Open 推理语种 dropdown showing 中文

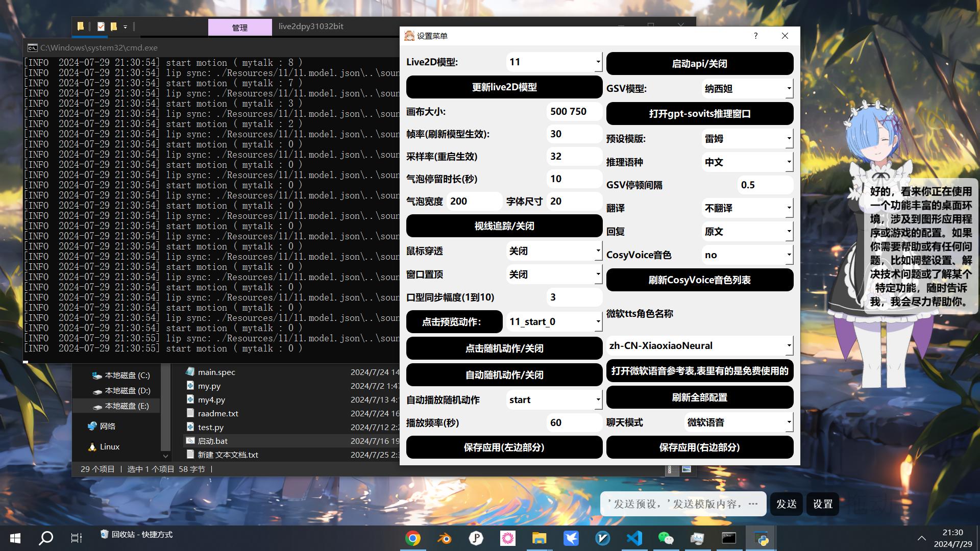click(747, 162)
